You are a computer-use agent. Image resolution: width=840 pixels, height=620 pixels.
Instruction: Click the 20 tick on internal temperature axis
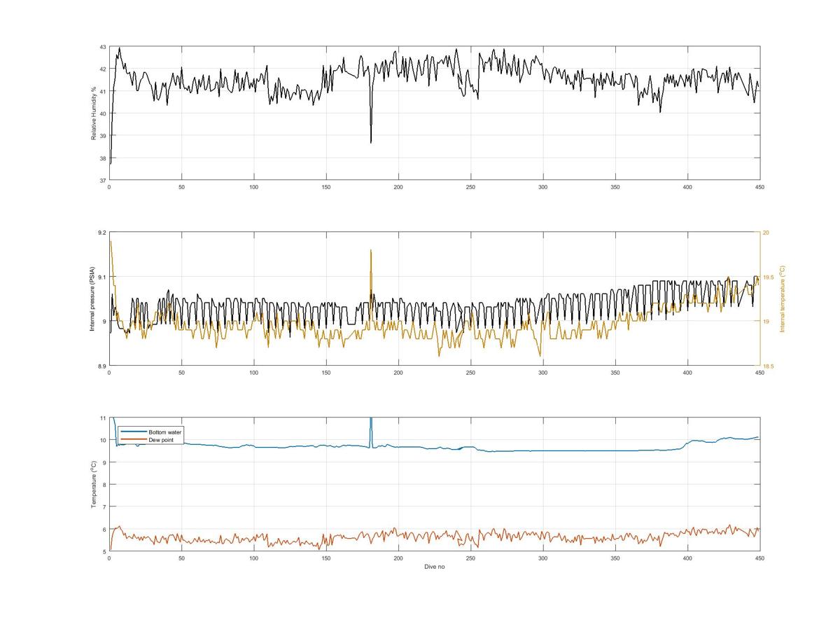(x=766, y=233)
